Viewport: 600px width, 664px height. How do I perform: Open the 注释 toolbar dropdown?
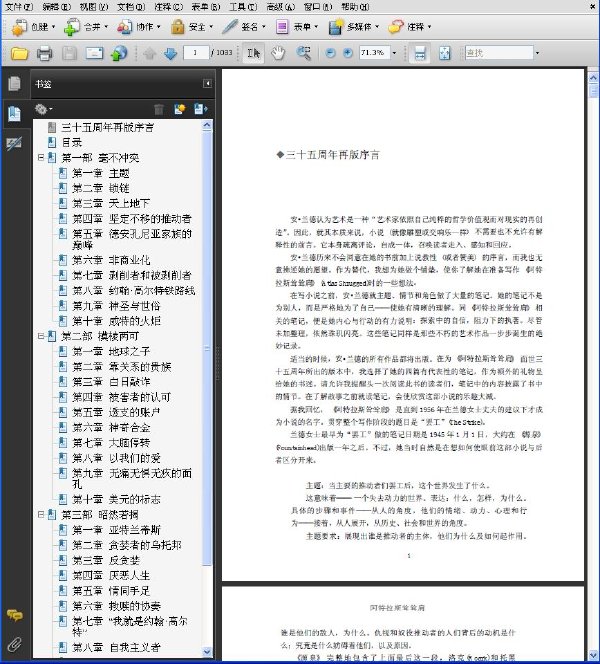pyautogui.click(x=409, y=27)
